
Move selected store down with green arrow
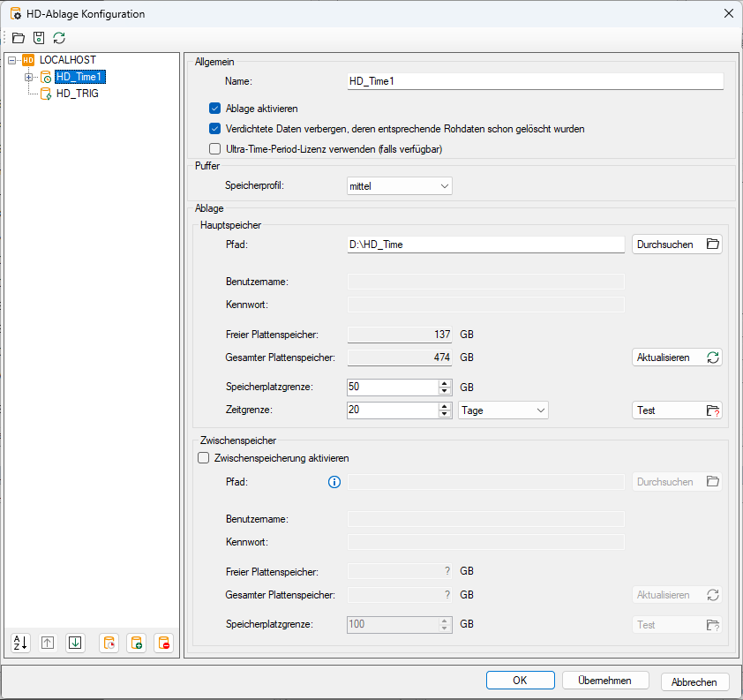coord(75,643)
